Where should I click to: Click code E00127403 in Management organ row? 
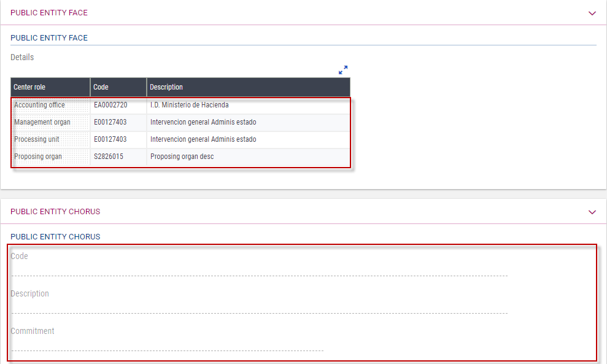110,122
